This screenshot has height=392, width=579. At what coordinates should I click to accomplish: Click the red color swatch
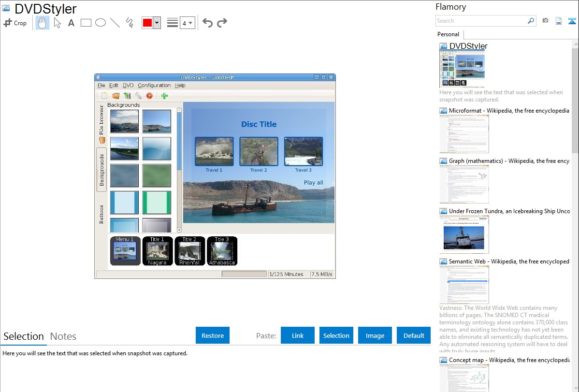pyautogui.click(x=147, y=23)
